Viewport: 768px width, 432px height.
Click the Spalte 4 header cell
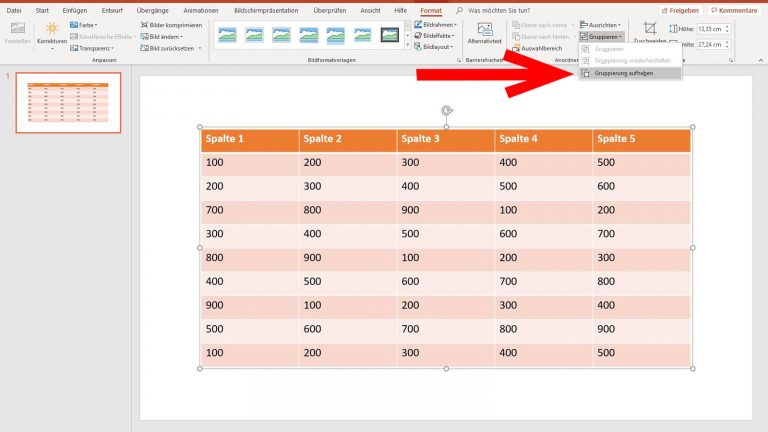coord(544,139)
